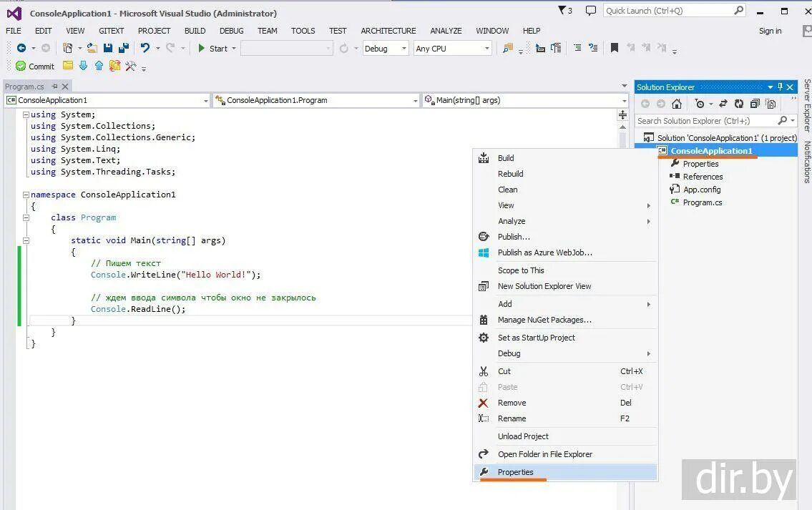Click the green Start debugging button
This screenshot has height=510, width=812.
pos(213,48)
